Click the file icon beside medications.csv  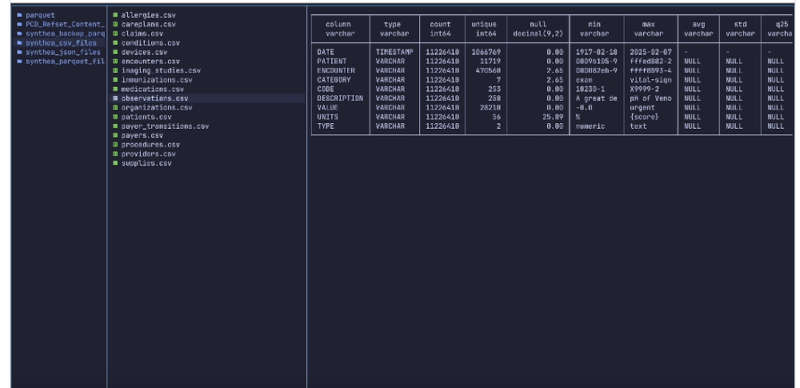(x=116, y=89)
